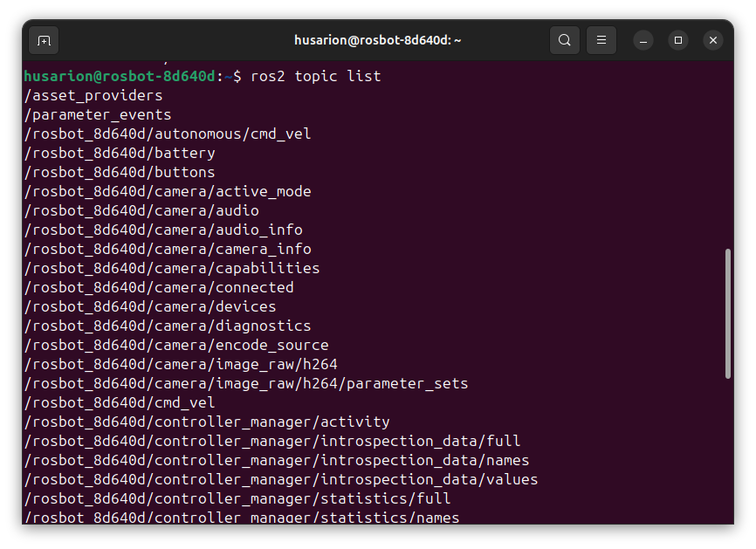Click the camera/diagnostics topic line

[168, 326]
